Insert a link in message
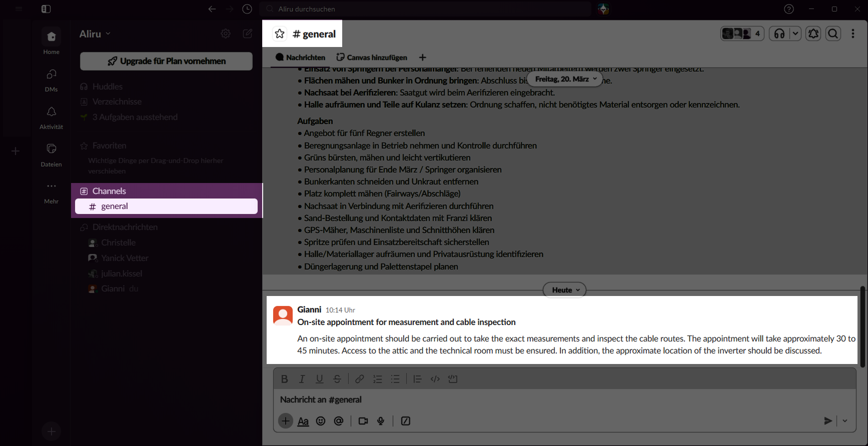The image size is (868, 446). point(359,379)
